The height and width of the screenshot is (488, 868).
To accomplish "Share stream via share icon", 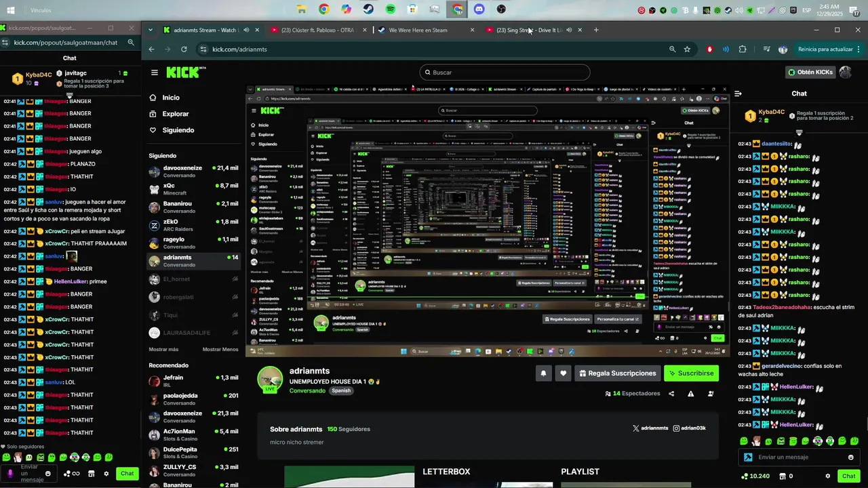I will tap(671, 394).
